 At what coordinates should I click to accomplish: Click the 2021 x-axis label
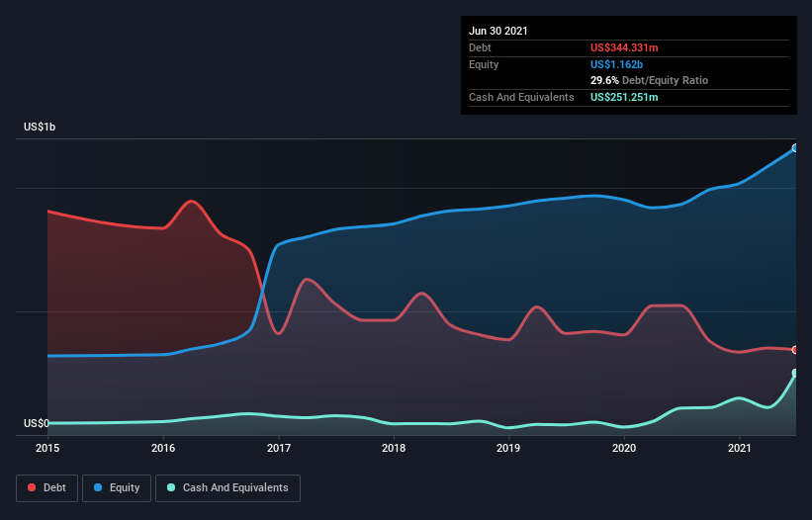pos(740,448)
